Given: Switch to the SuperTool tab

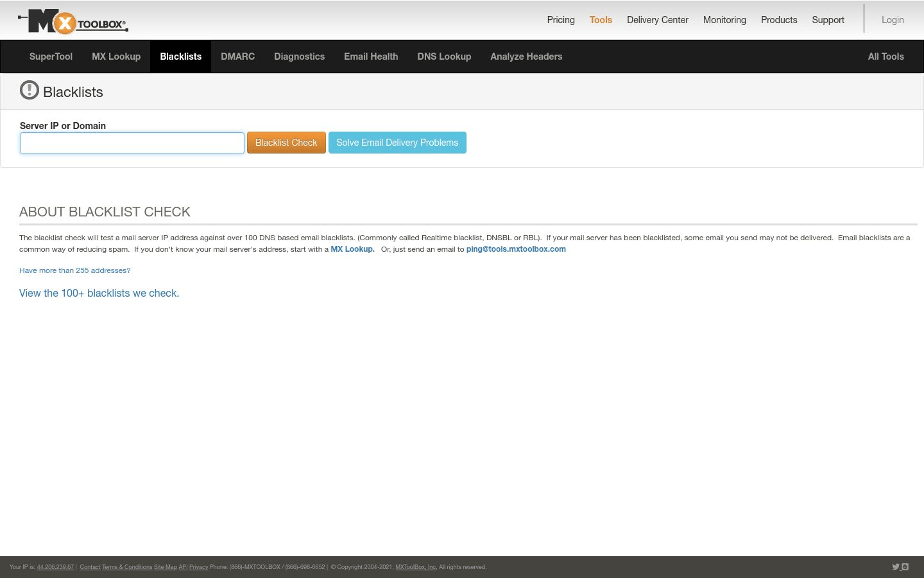Looking at the screenshot, I should (x=51, y=57).
